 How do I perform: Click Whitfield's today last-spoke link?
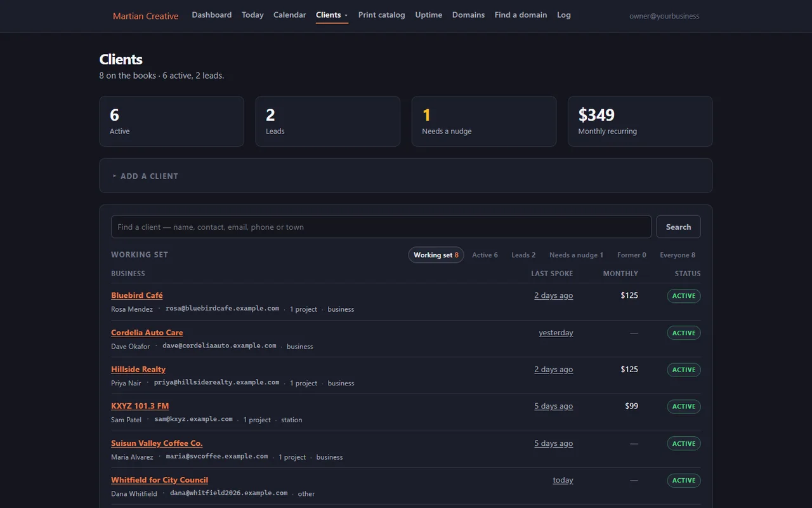pyautogui.click(x=563, y=480)
